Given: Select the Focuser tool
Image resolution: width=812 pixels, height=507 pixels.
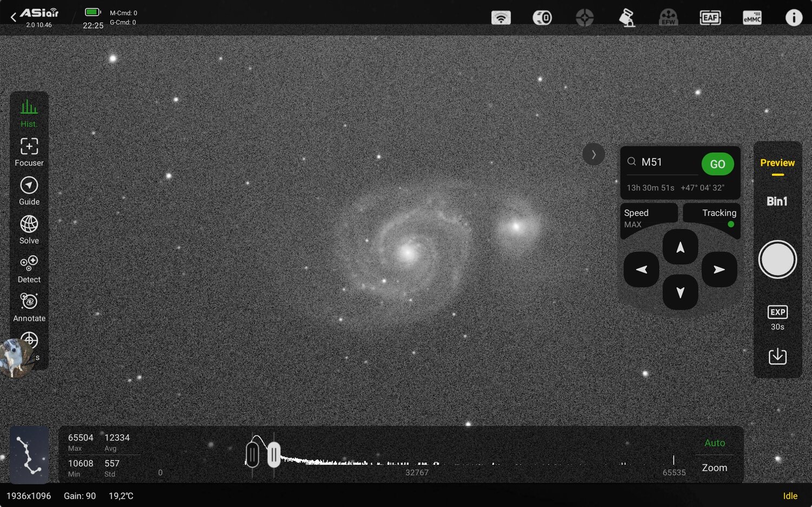Looking at the screenshot, I should click(29, 151).
